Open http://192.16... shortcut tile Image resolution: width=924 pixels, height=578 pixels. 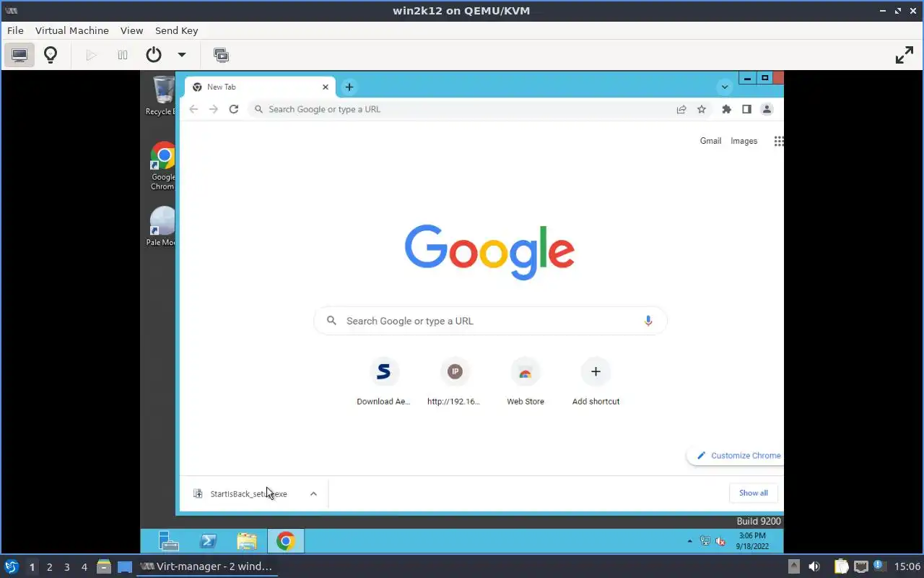(454, 381)
